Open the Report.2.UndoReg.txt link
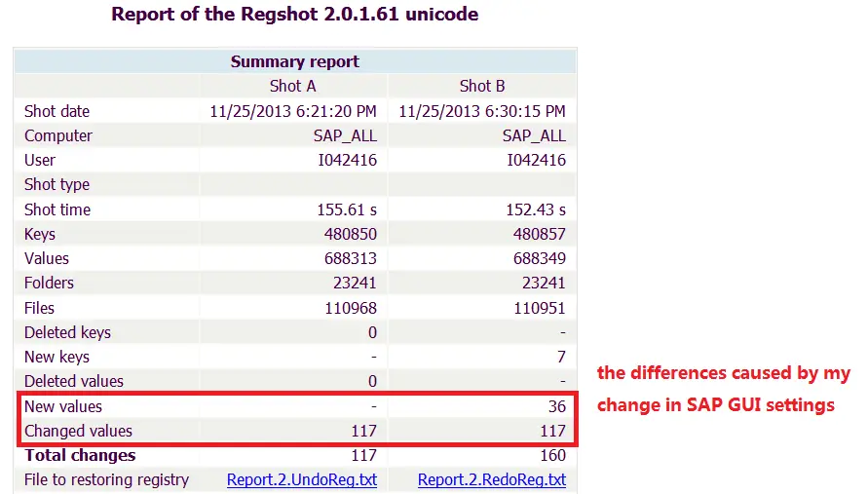This screenshot has width=868, height=494. pyautogui.click(x=302, y=479)
